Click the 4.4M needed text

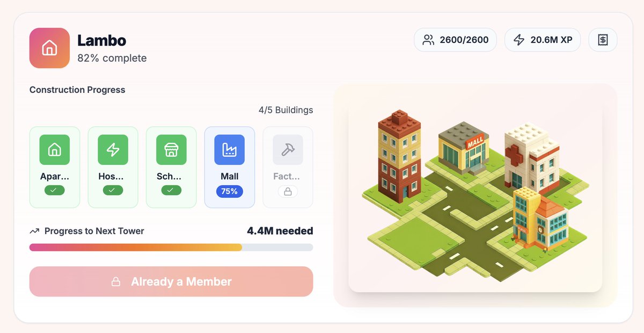coord(280,231)
